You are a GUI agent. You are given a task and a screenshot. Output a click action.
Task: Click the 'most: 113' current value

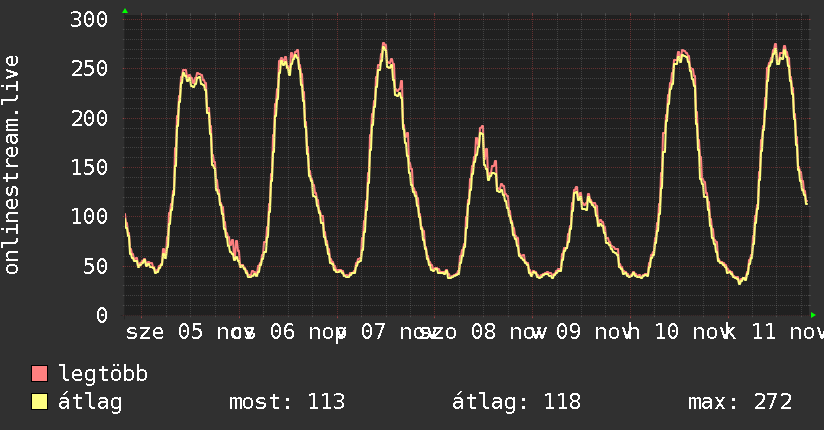[287, 402]
